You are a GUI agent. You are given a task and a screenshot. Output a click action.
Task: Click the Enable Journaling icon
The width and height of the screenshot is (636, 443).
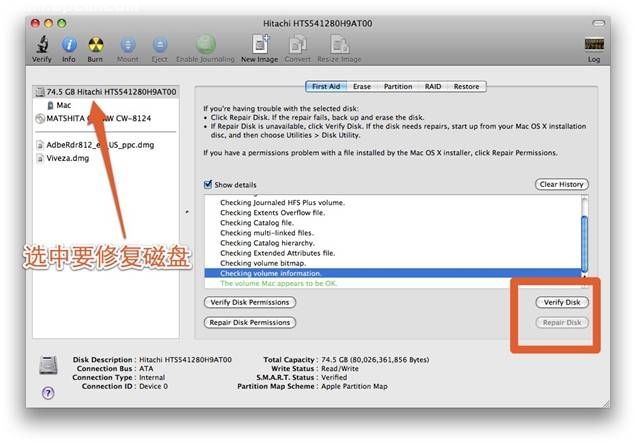point(205,44)
